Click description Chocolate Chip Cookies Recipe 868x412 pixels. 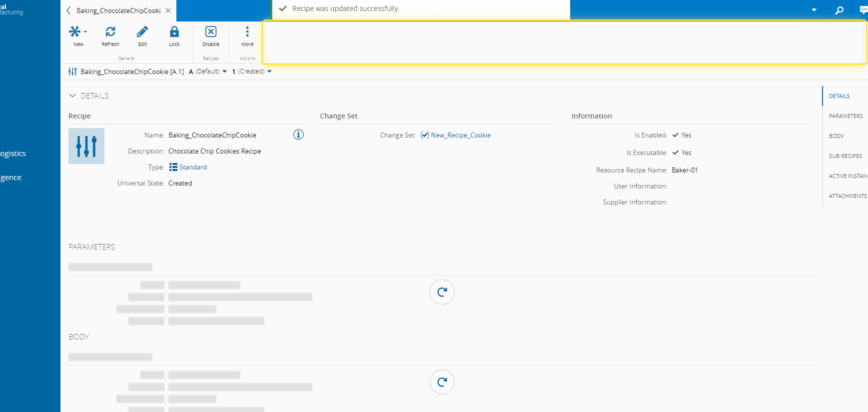pos(215,151)
